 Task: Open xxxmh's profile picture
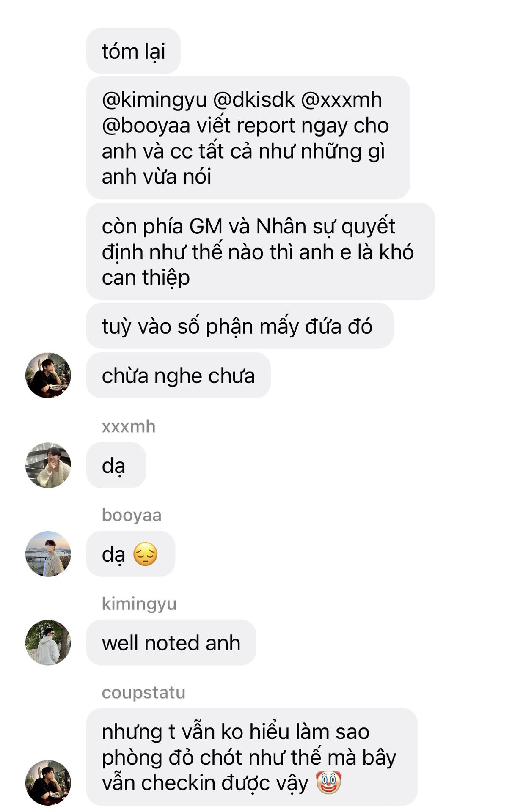click(48, 465)
